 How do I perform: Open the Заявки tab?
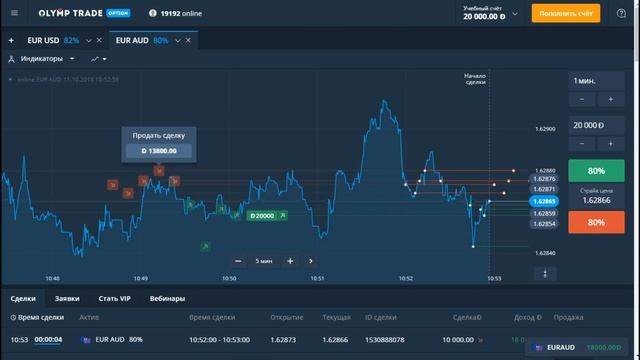67,298
